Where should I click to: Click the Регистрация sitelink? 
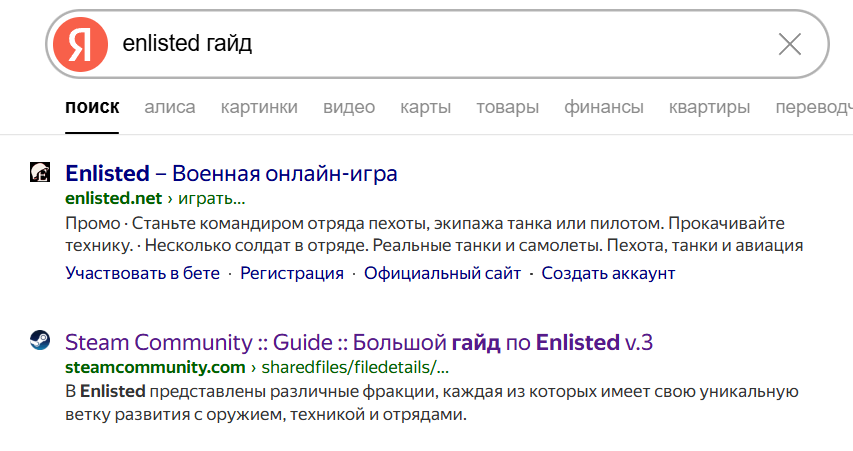(292, 273)
